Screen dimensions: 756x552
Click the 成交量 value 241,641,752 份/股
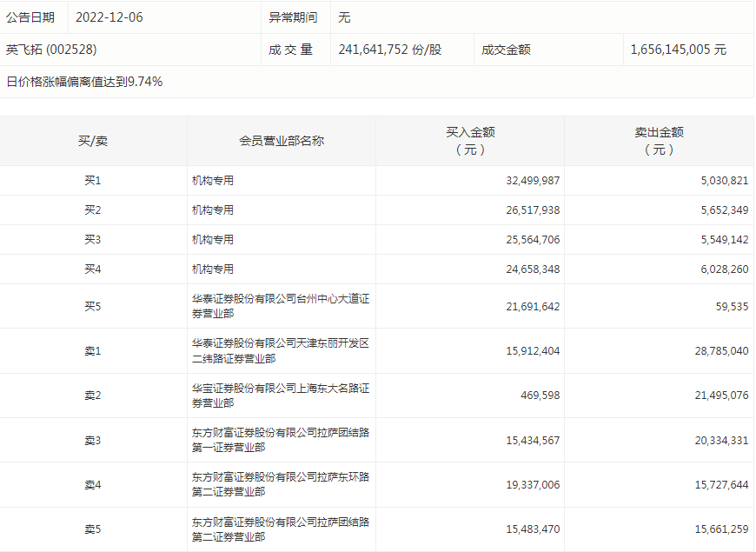[x=389, y=50]
